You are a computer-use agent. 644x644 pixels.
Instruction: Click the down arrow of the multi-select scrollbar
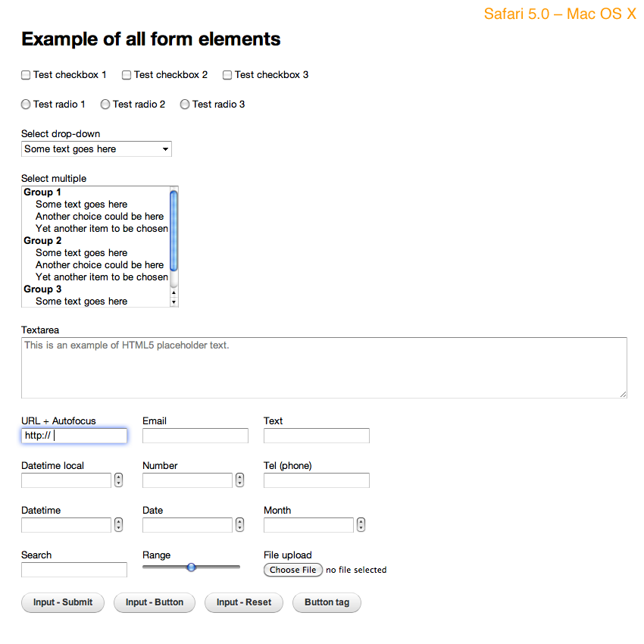pos(174,302)
